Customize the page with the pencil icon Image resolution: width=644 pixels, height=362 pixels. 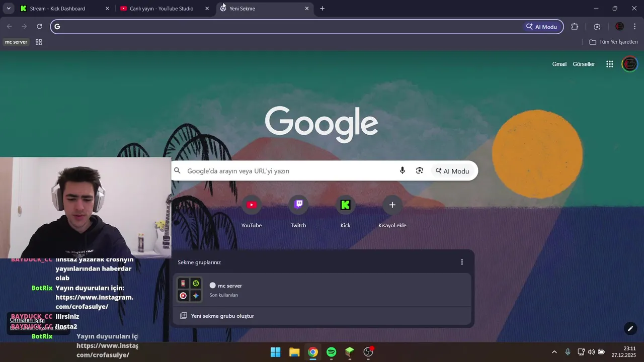point(630,329)
